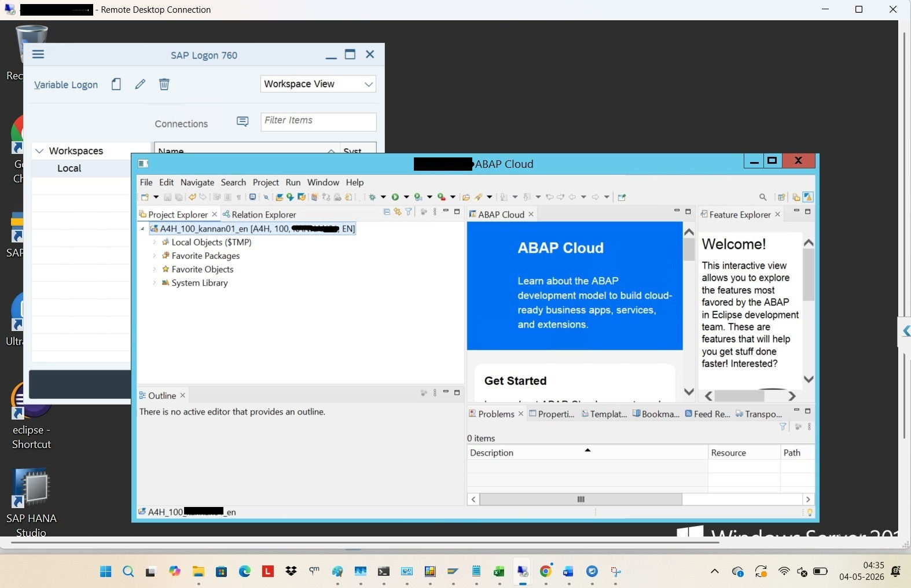Collapse All in Project Explorer toolbar
The height and width of the screenshot is (588, 911).
(x=387, y=212)
